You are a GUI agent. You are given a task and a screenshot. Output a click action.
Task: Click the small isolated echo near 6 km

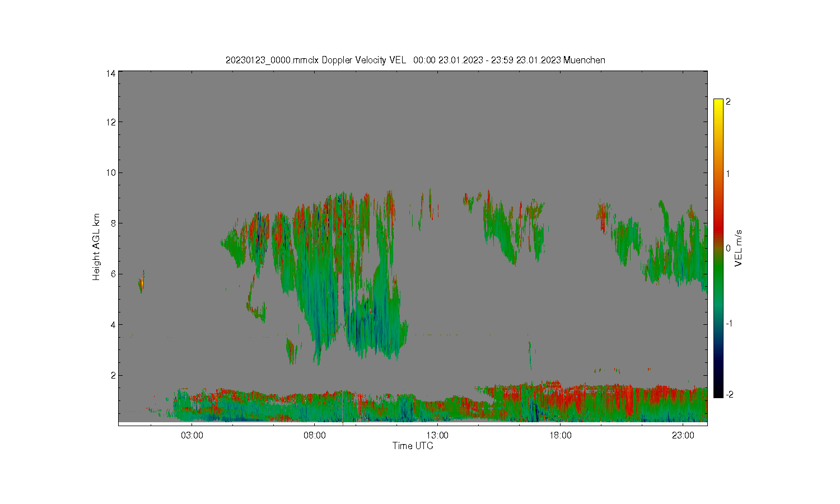142,282
